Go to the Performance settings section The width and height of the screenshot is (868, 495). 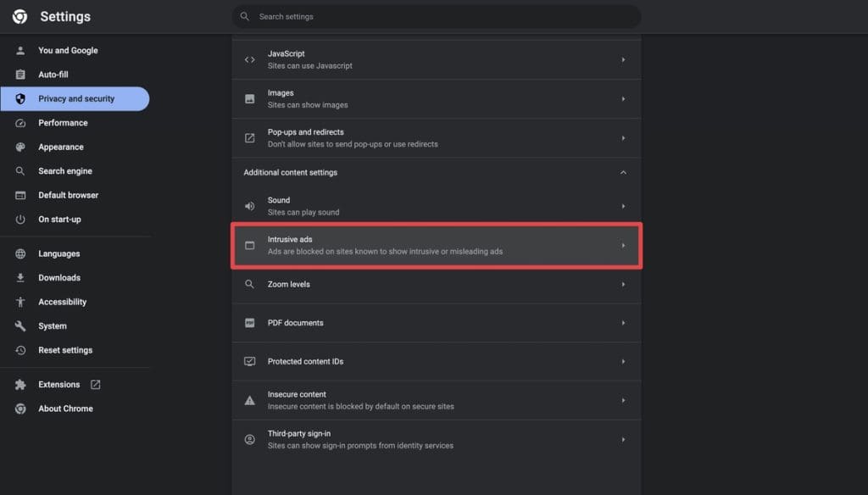pyautogui.click(x=63, y=123)
